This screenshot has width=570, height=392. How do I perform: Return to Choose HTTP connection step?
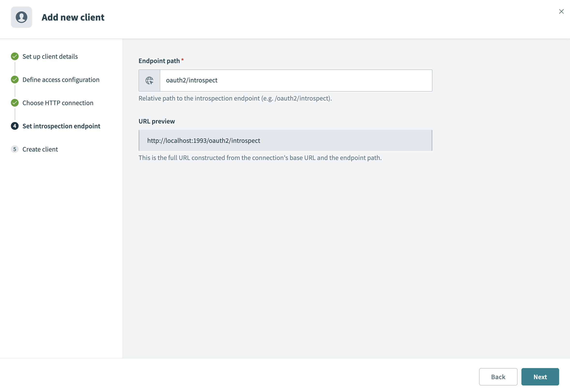point(58,103)
